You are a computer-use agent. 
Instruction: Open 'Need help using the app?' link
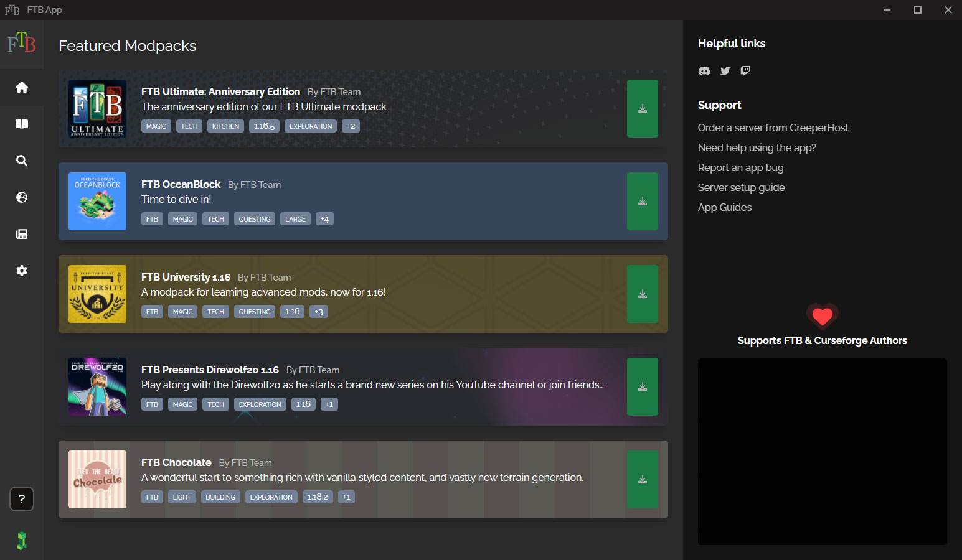(757, 147)
